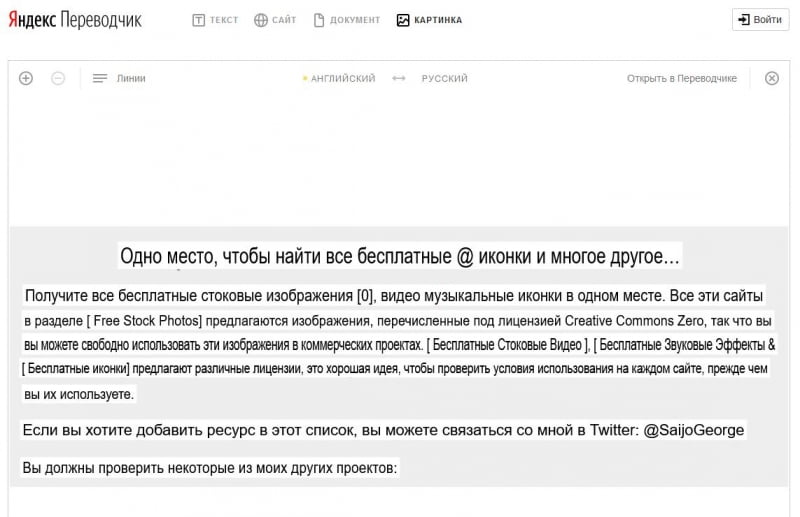
Task: Click the Войти login button
Action: (760, 19)
